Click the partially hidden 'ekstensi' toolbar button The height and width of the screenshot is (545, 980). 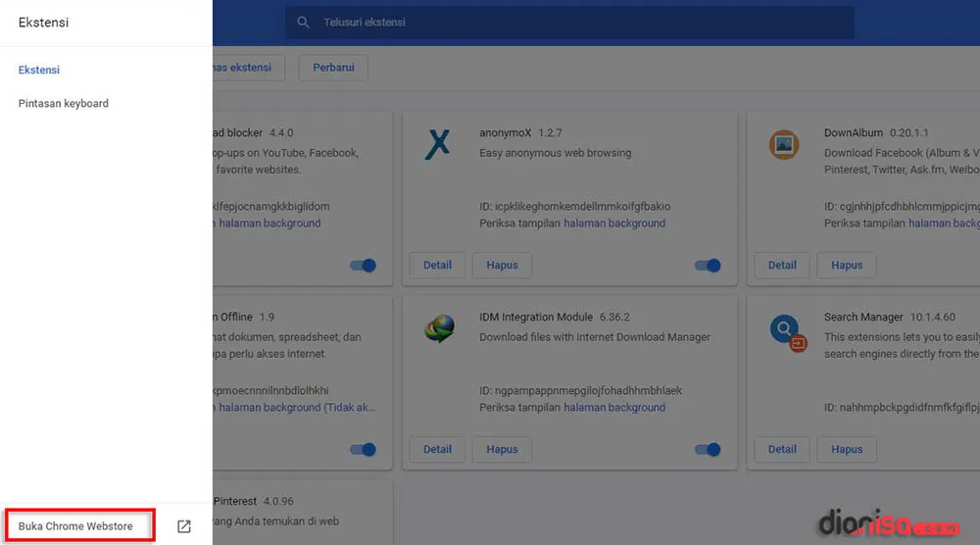click(248, 68)
